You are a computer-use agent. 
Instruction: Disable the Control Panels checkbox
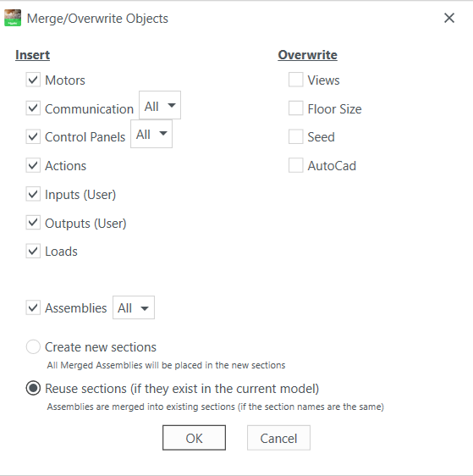click(33, 136)
